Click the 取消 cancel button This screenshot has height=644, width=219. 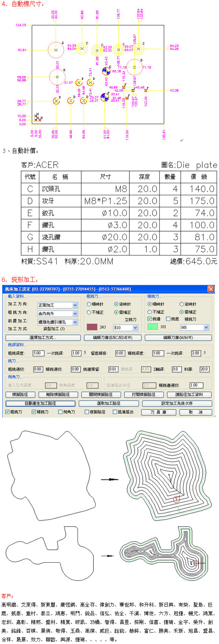coord(196,412)
